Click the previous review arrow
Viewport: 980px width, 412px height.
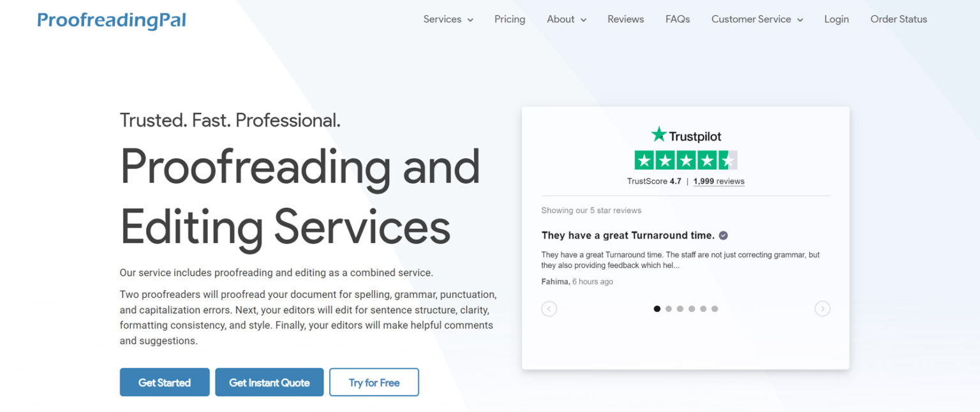pos(549,308)
